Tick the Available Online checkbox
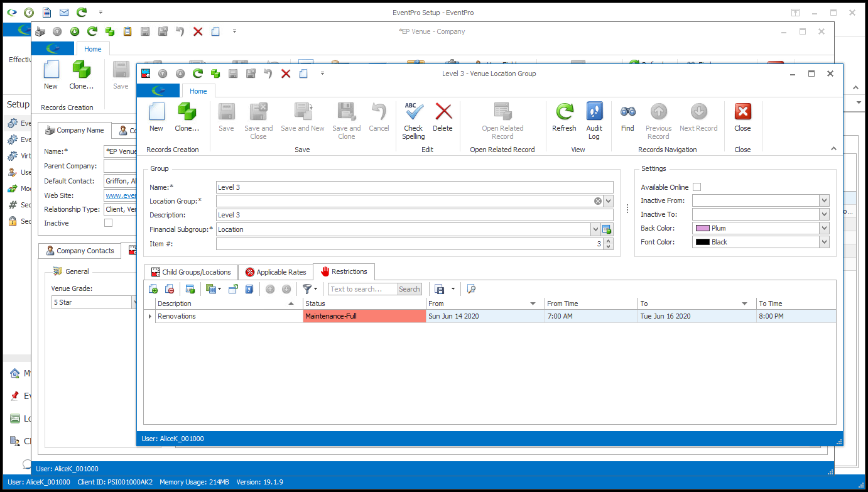The image size is (868, 492). point(697,187)
